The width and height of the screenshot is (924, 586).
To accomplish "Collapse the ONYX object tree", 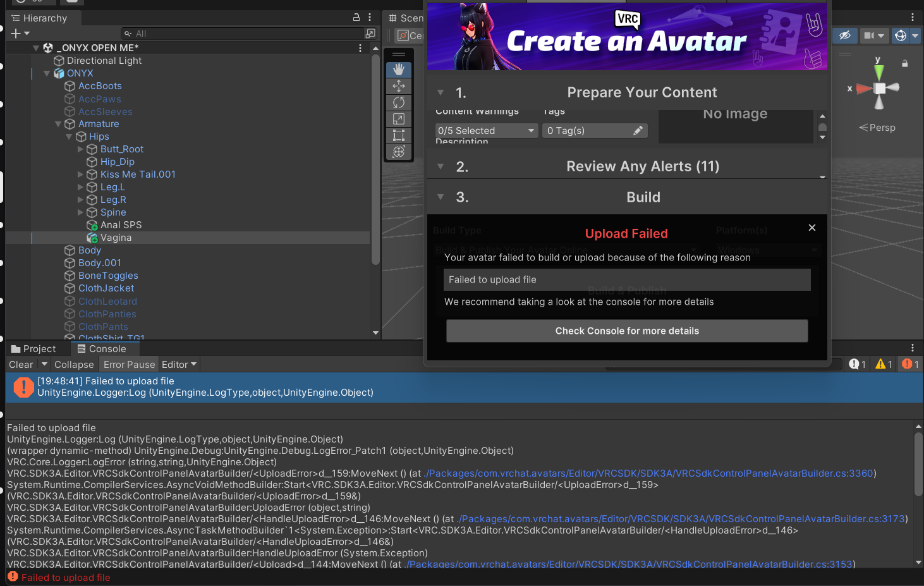I will (47, 73).
